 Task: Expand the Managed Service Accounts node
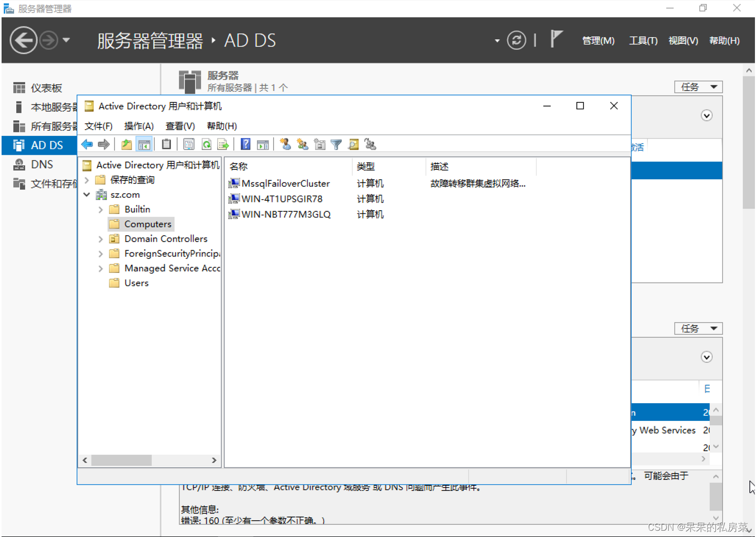(x=101, y=268)
